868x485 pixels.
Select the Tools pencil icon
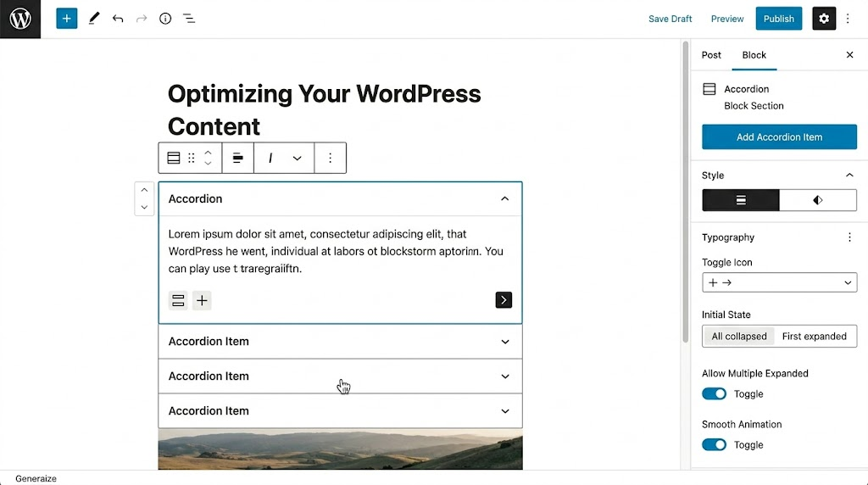pyautogui.click(x=94, y=19)
